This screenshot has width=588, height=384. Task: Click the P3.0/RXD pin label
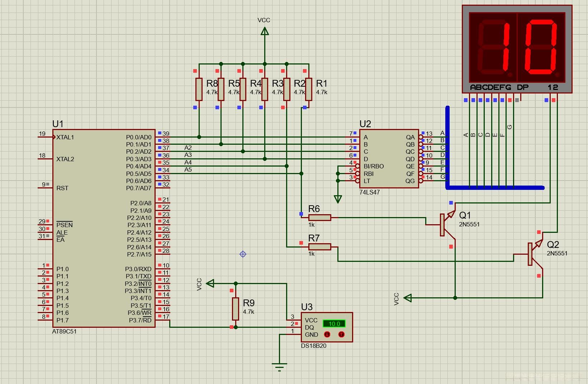138,269
